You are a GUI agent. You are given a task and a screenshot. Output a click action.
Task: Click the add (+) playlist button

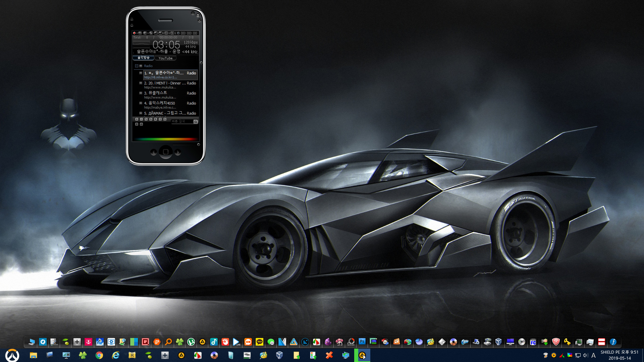(137, 119)
